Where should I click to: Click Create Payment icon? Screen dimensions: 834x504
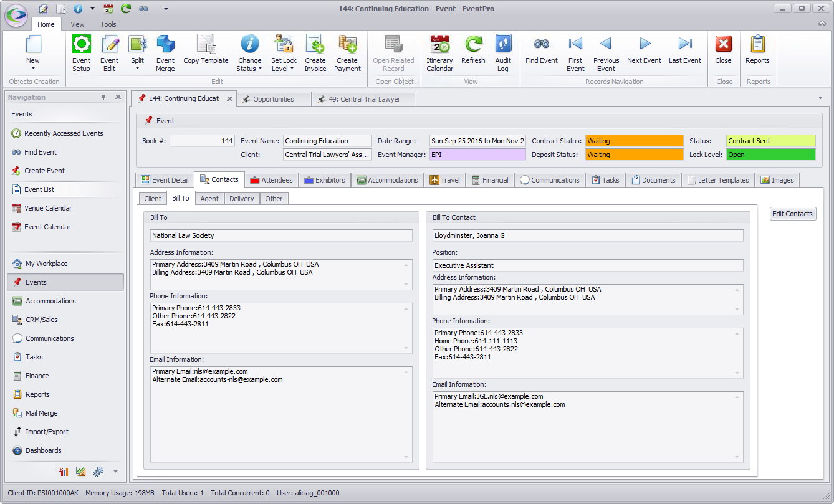point(347,53)
